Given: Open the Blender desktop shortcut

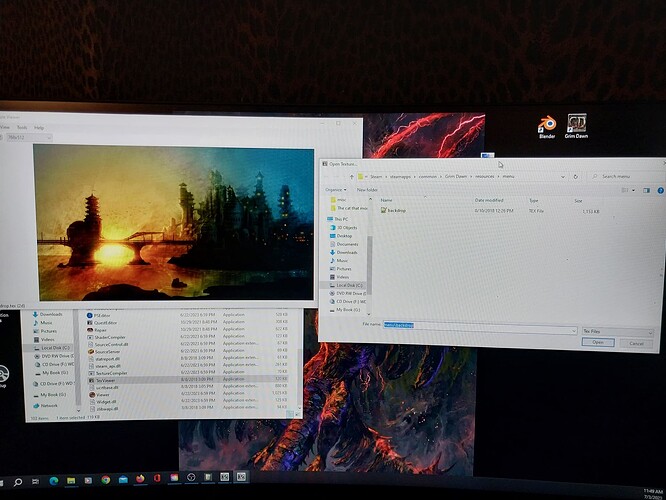Looking at the screenshot, I should click(x=547, y=127).
